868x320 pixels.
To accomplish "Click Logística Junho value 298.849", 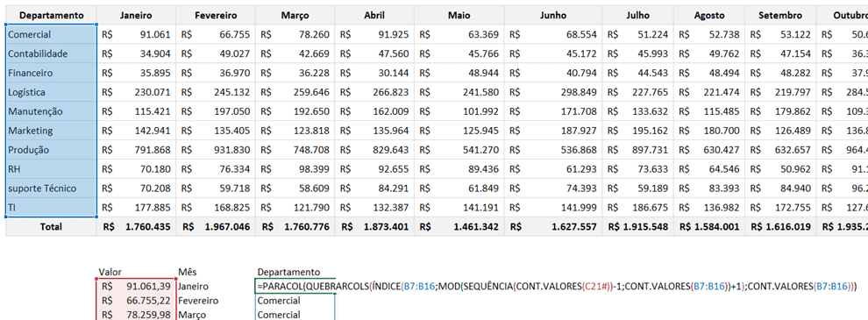I will (553, 92).
